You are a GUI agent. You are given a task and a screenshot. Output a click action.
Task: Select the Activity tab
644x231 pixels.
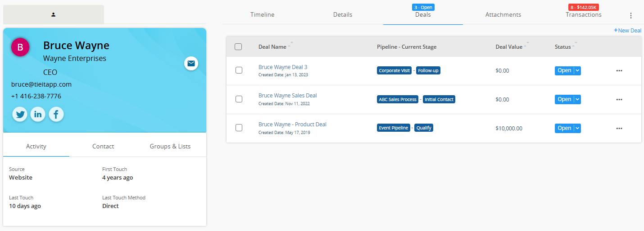pos(36,146)
